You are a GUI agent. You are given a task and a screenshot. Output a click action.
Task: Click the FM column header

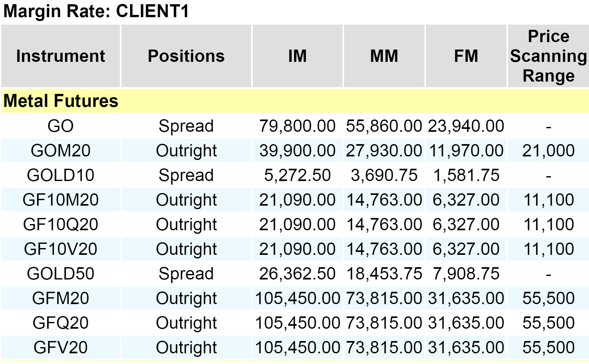coord(466,56)
